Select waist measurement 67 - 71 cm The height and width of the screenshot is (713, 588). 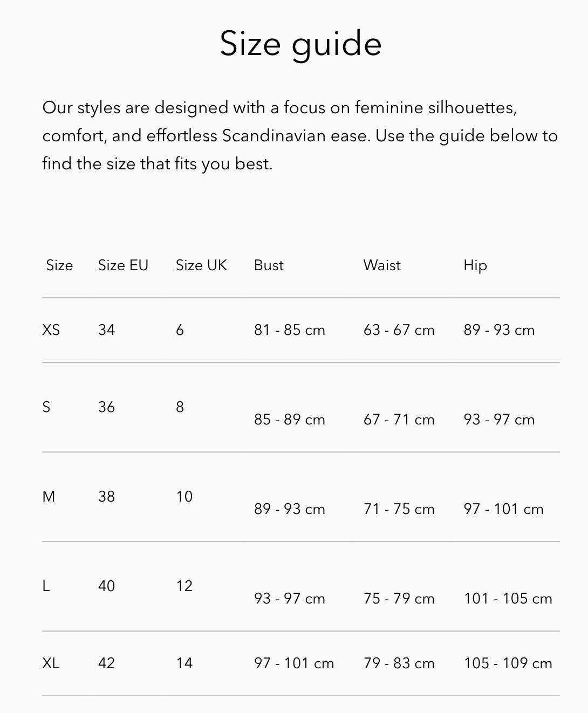(399, 419)
